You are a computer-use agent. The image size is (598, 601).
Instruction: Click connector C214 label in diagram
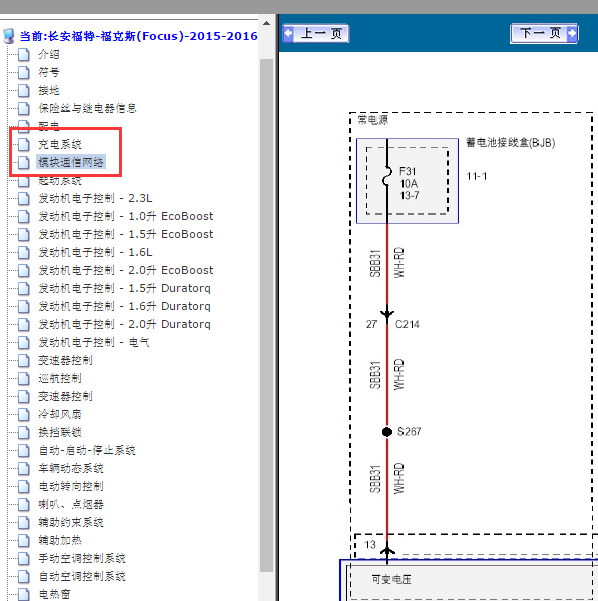[x=407, y=325]
